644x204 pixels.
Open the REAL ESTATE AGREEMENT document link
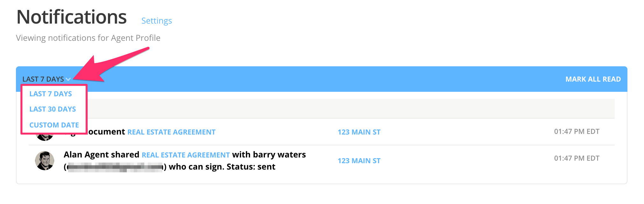(171, 132)
